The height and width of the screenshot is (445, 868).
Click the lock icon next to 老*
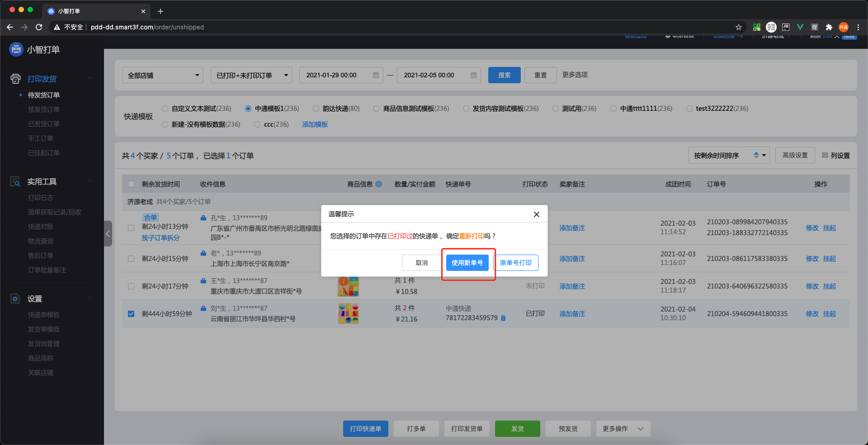point(203,253)
